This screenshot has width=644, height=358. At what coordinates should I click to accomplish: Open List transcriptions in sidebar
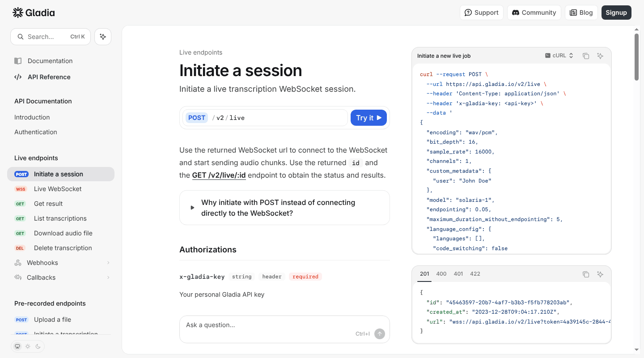click(x=61, y=218)
